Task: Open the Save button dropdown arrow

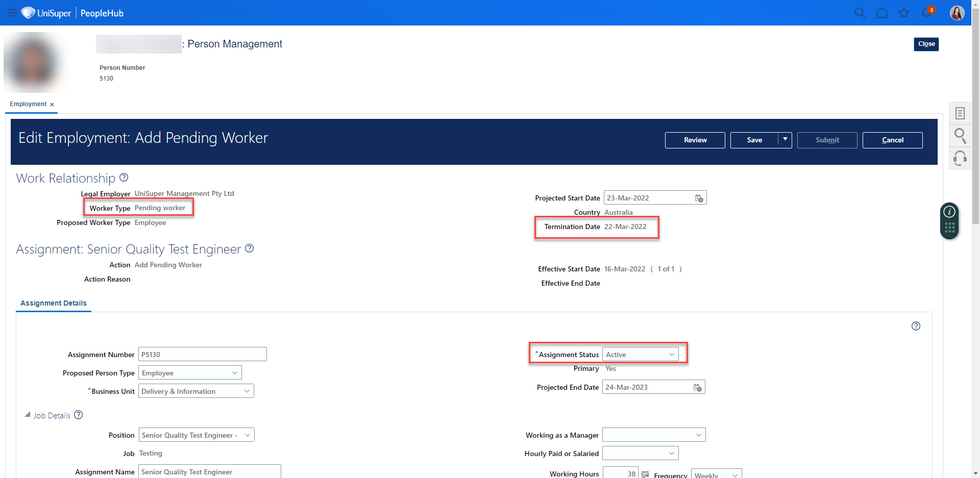Action: pyautogui.click(x=786, y=140)
